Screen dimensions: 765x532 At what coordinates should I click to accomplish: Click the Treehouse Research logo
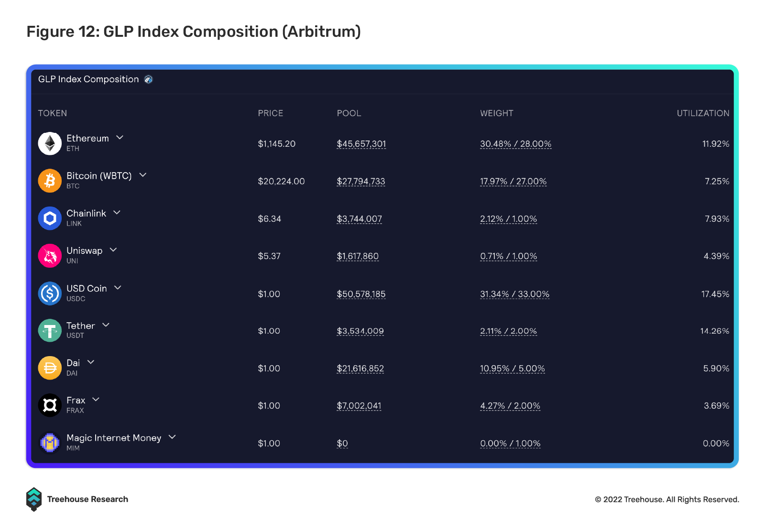tap(34, 499)
